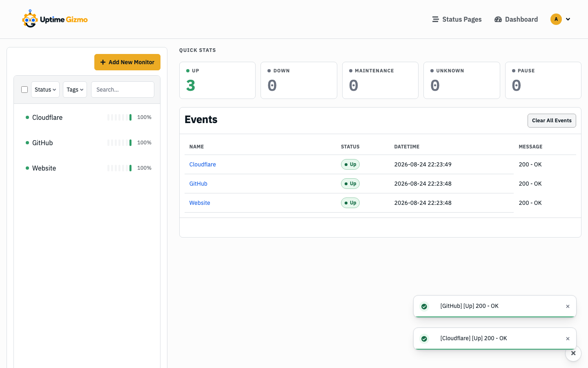Click the Unknown quick stat card
Image resolution: width=588 pixels, height=368 pixels.
point(462,80)
